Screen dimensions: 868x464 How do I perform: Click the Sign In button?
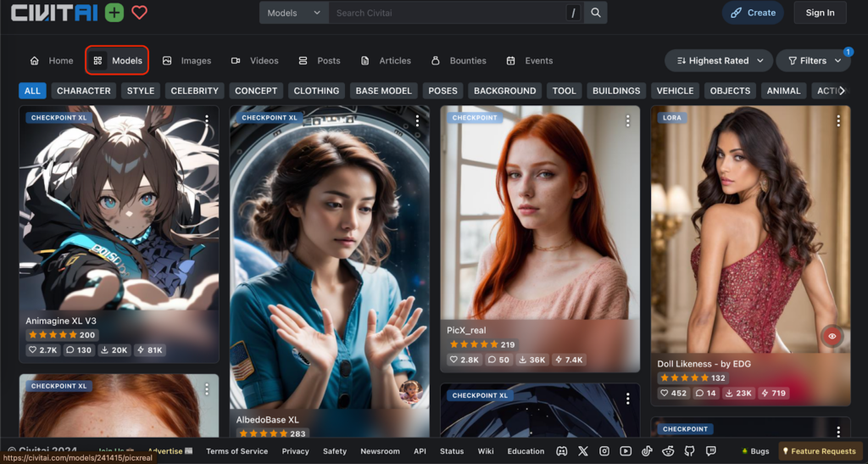[820, 13]
